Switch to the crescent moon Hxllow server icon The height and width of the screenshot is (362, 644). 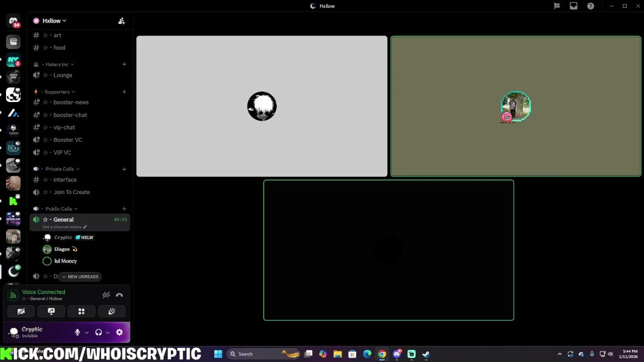pos(14,271)
